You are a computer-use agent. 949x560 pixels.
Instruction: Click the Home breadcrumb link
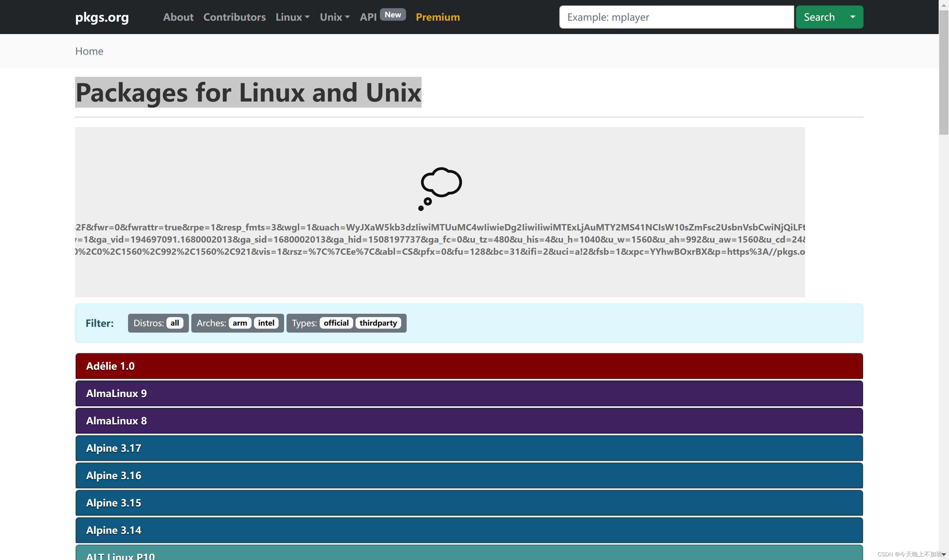(x=89, y=51)
